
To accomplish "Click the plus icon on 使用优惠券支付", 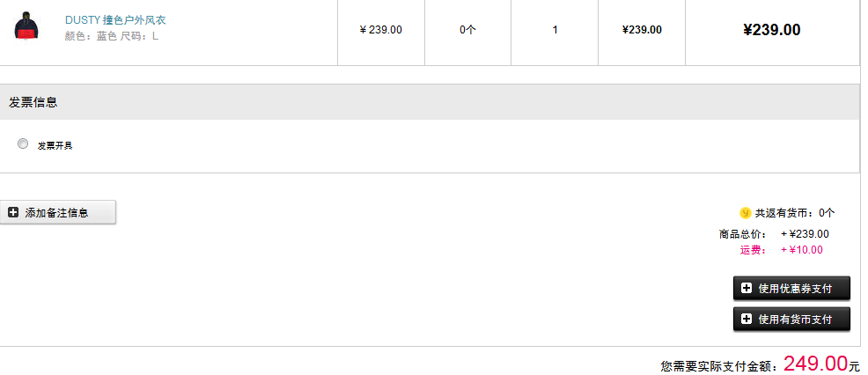I will (x=747, y=288).
